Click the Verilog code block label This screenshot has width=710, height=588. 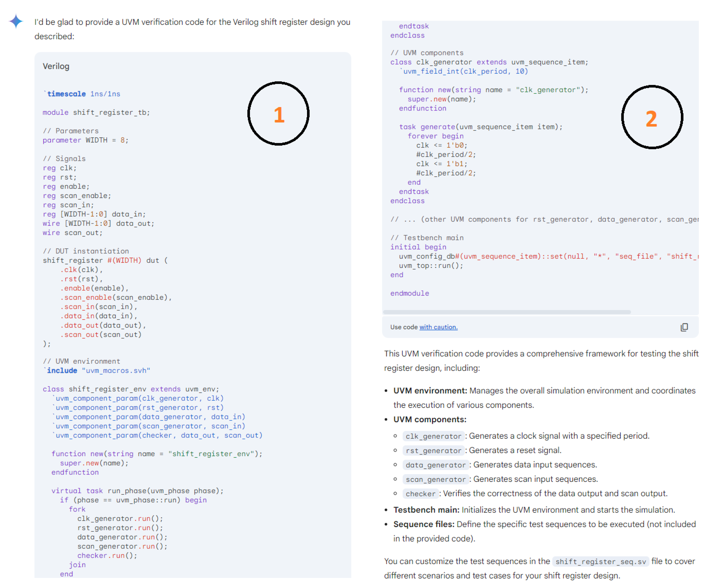pos(56,66)
